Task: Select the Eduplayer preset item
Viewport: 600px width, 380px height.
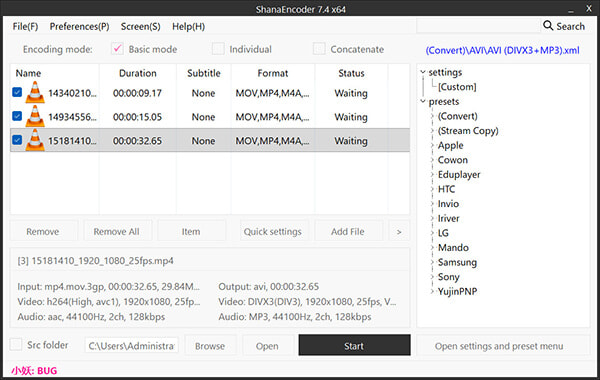Action: [459, 175]
